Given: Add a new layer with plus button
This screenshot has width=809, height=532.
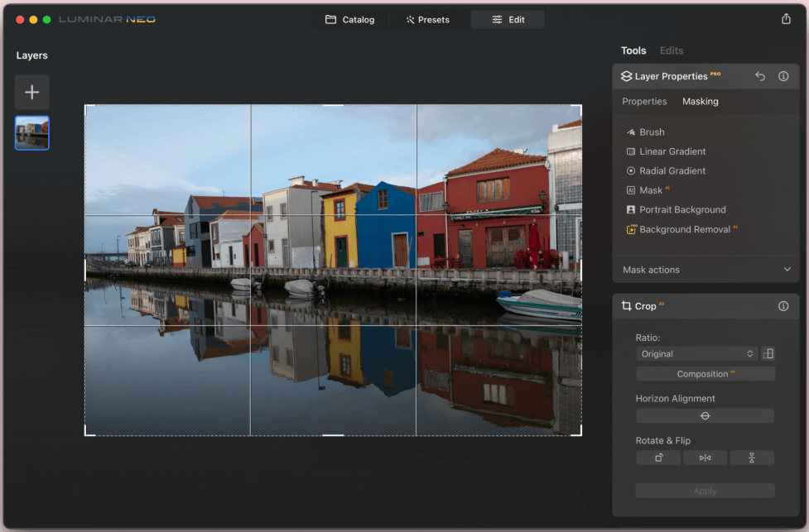Looking at the screenshot, I should point(31,93).
